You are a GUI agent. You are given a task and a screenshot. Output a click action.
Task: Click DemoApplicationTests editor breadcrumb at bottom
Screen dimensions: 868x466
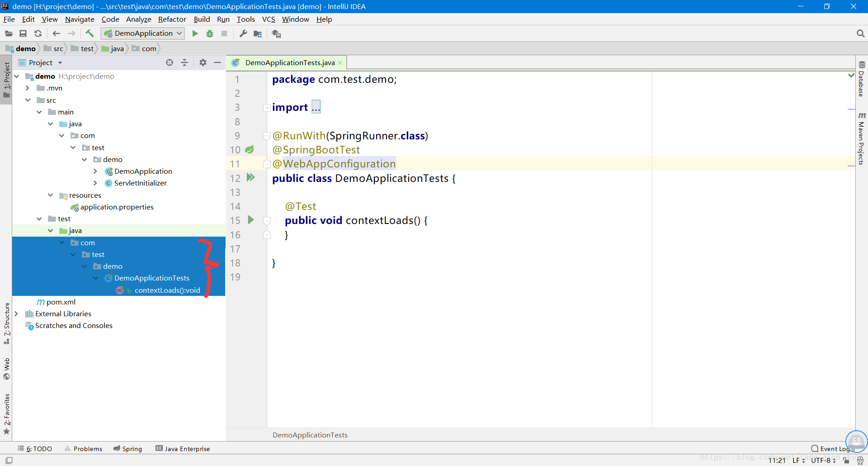click(310, 435)
